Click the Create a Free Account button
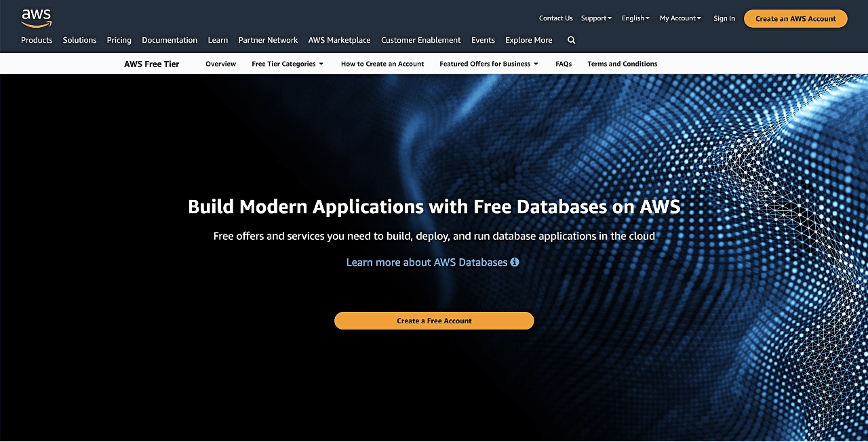Screen dimensions: 868x442 pyautogui.click(x=433, y=321)
